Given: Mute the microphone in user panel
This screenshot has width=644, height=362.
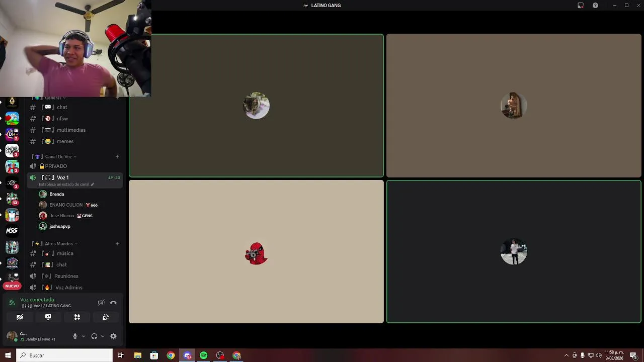Looking at the screenshot, I should [x=75, y=336].
